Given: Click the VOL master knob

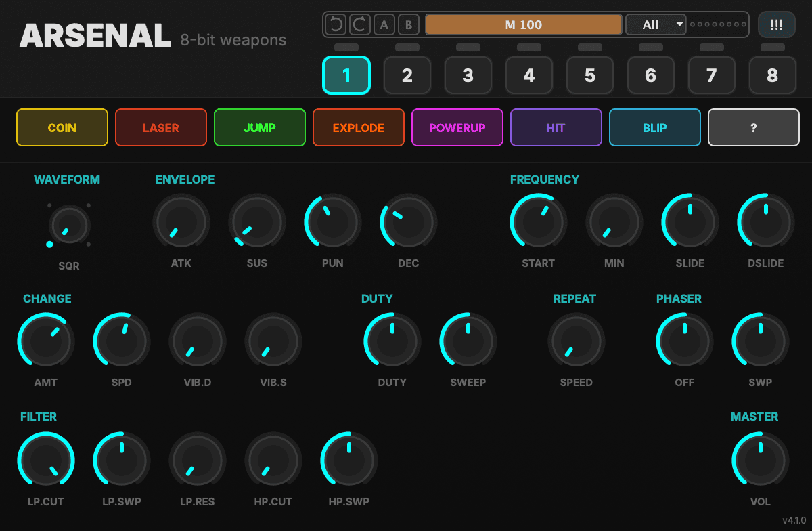Looking at the screenshot, I should point(761,461).
